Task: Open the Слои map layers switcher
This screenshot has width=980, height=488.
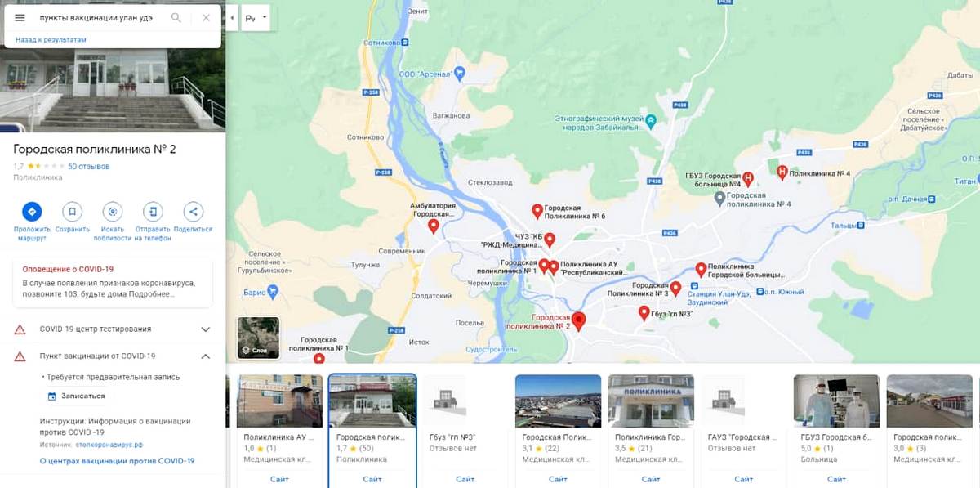Action: [258, 338]
